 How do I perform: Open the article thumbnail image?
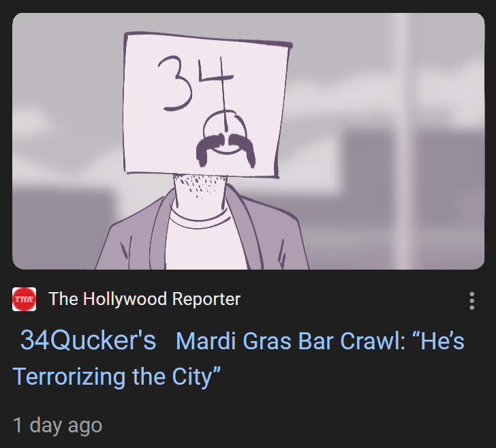248,141
